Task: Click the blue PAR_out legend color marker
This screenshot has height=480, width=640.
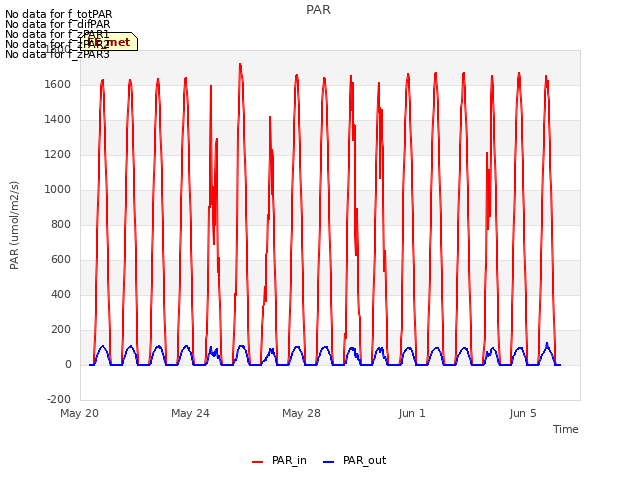Action: [329, 462]
